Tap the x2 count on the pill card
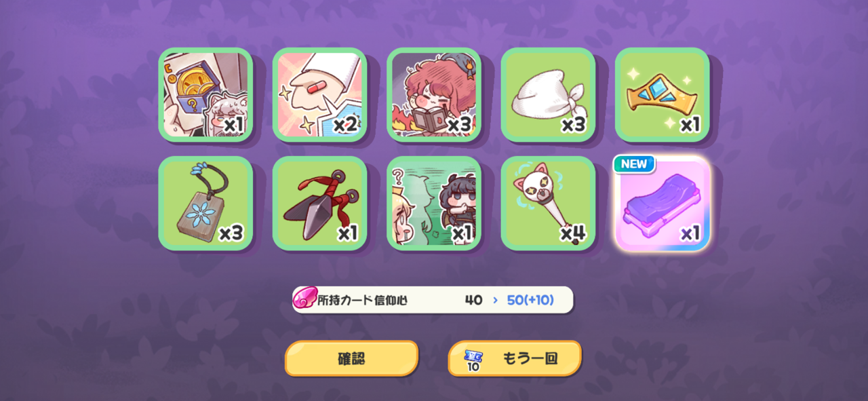 (x=345, y=125)
